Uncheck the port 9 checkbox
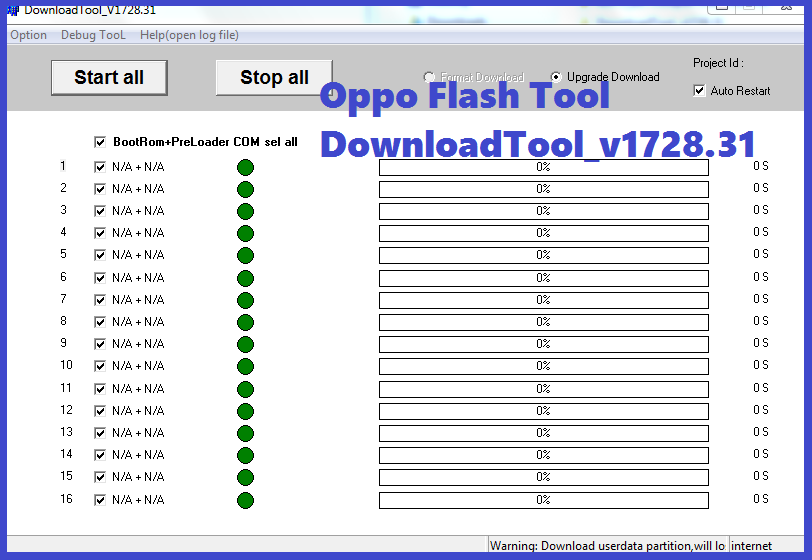Screen dimensions: 812x560 [100, 344]
